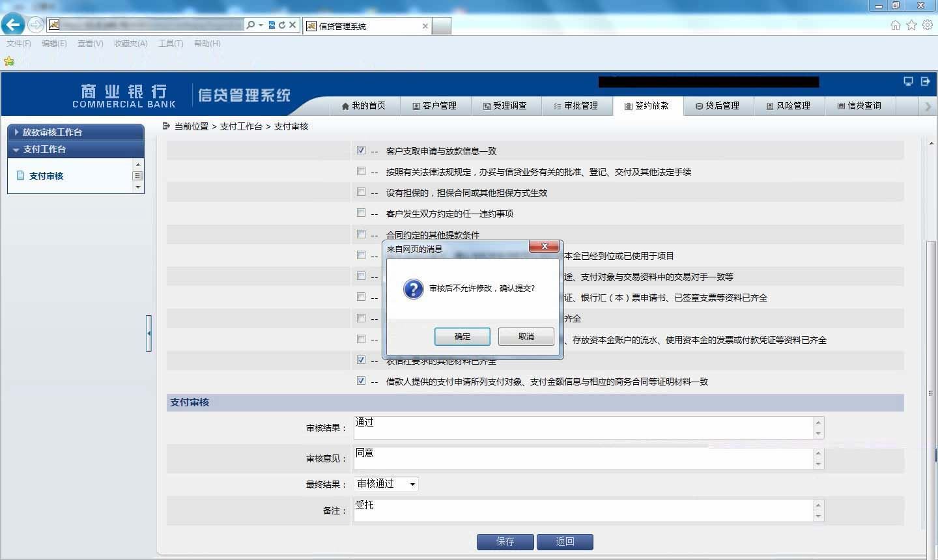The image size is (938, 560).
Task: Open the 客户管理 navigation tab
Action: coord(434,105)
